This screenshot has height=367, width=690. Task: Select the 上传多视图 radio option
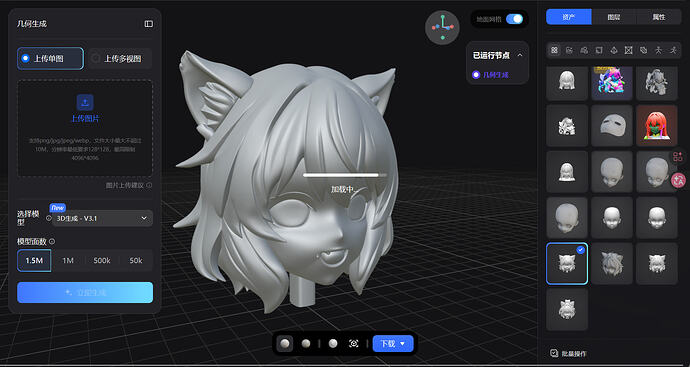click(120, 59)
